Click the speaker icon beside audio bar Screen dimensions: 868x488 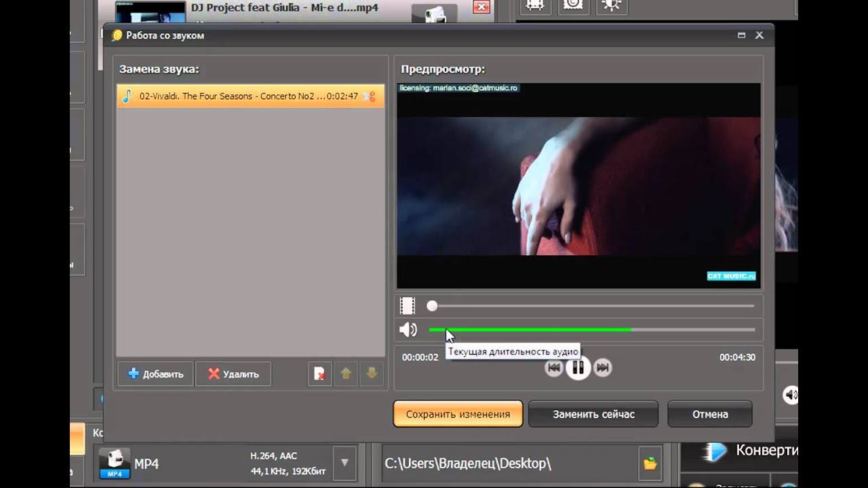click(x=408, y=330)
